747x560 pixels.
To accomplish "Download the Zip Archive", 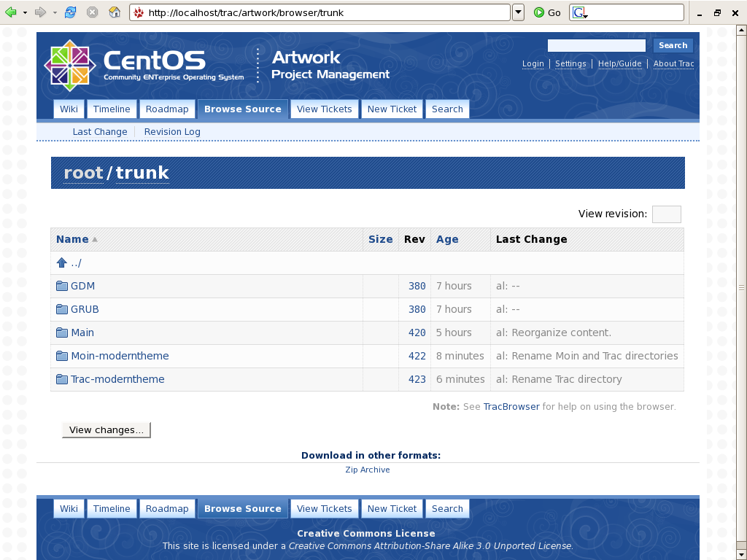I will click(x=368, y=470).
